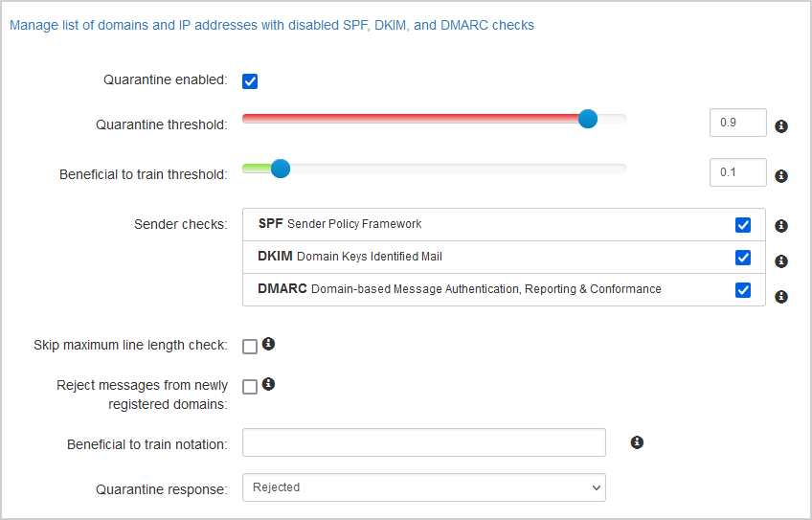Open the Quarantine response dropdown

(x=423, y=487)
